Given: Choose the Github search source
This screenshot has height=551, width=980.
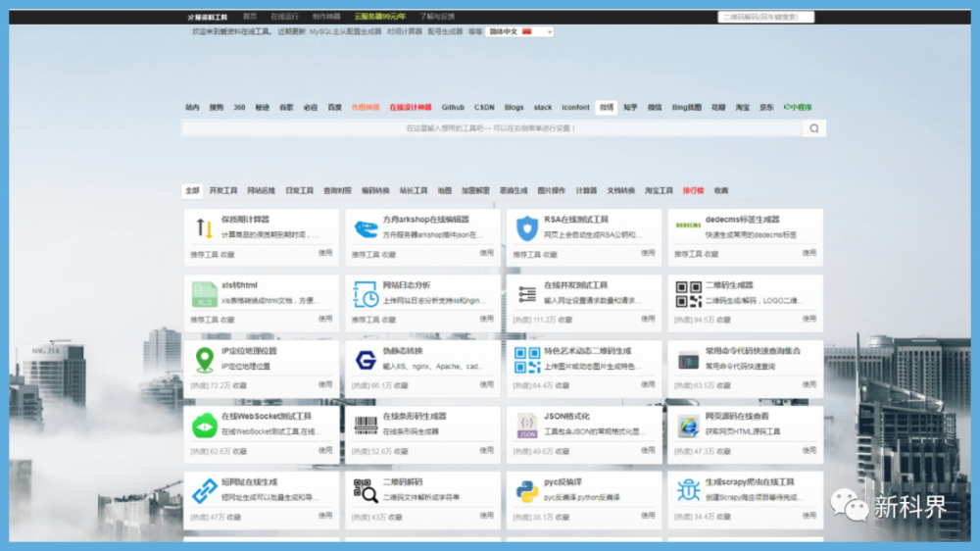Looking at the screenshot, I should click(453, 108).
